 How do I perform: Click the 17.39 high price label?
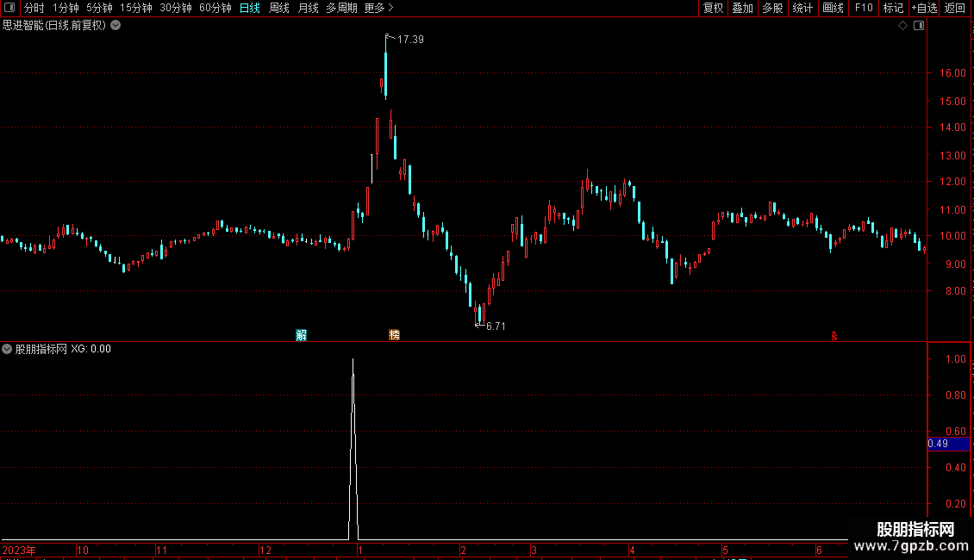[x=410, y=39]
